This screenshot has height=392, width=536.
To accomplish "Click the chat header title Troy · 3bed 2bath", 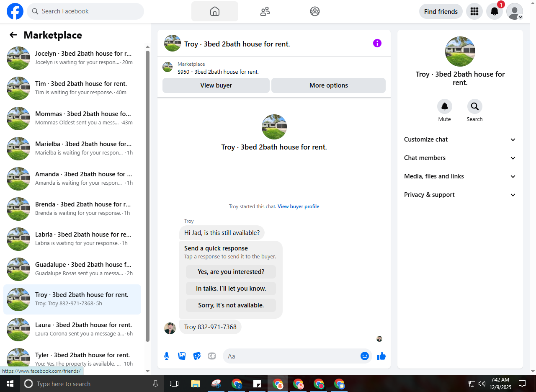I will pos(237,44).
